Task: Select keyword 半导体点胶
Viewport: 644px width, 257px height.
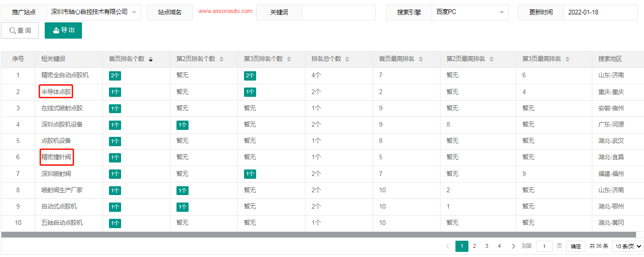Action: point(56,92)
